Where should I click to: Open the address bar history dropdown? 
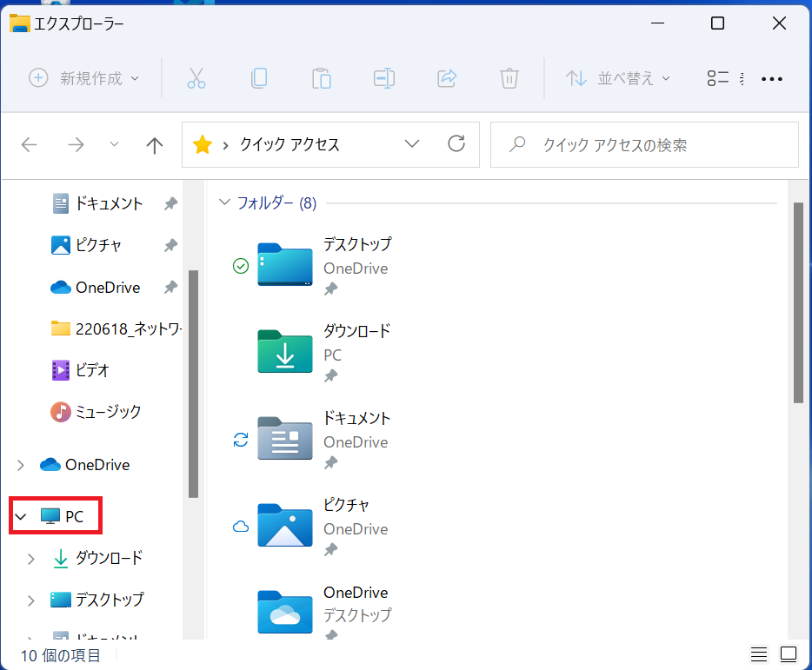(412, 143)
